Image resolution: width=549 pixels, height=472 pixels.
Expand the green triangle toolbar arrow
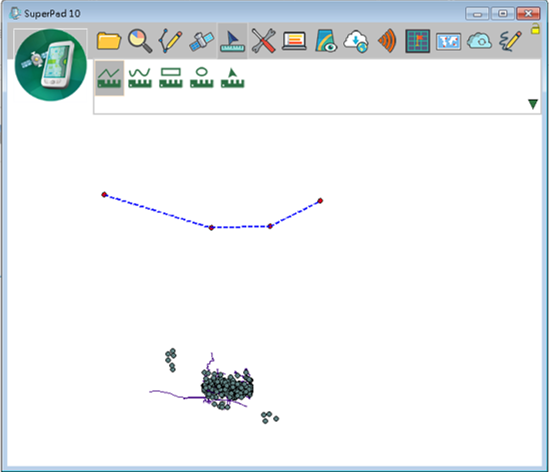(x=533, y=104)
